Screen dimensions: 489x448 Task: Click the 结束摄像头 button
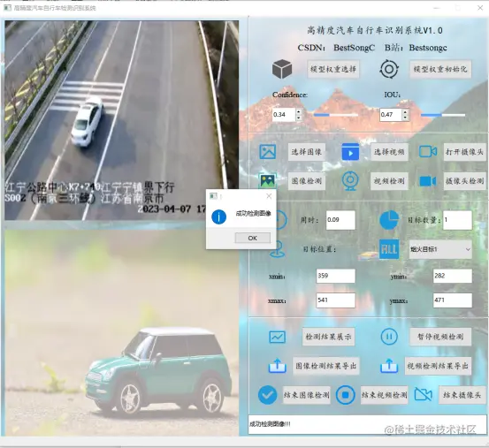[462, 395]
